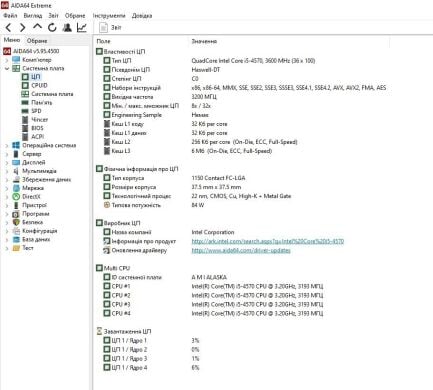Viewport: 433px width, 390px height.
Task: Go forward with the right arrow toolbar button
Action: click(x=22, y=28)
